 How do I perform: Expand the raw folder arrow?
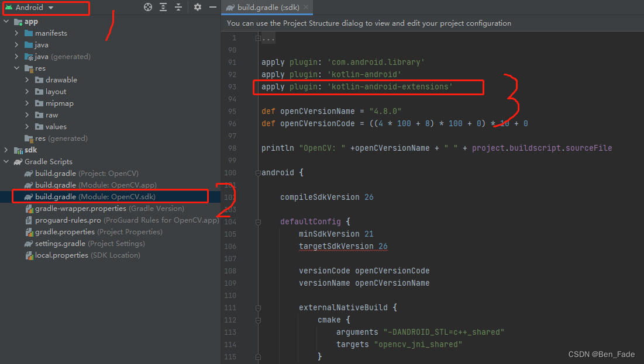(27, 115)
